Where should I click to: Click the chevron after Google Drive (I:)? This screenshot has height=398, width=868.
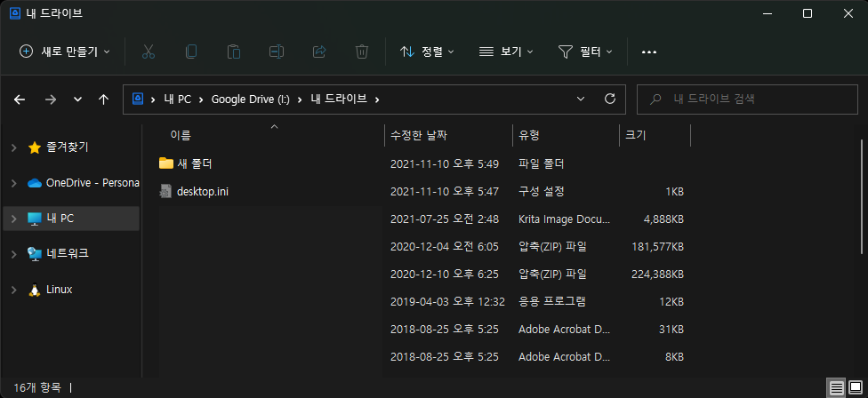(x=300, y=99)
